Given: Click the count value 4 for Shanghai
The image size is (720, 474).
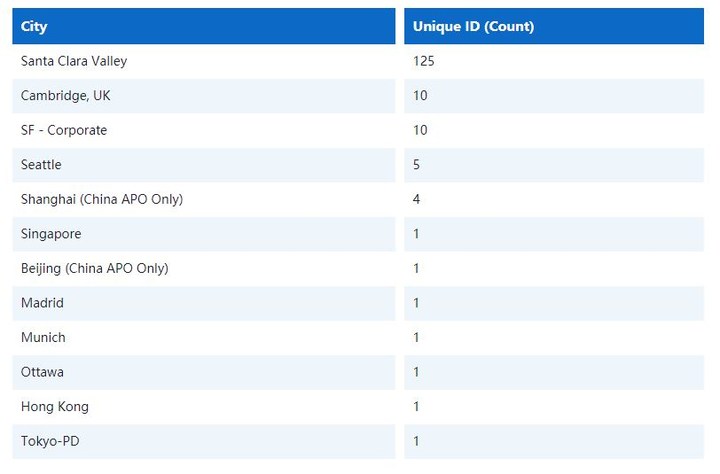Looking at the screenshot, I should (x=416, y=199).
